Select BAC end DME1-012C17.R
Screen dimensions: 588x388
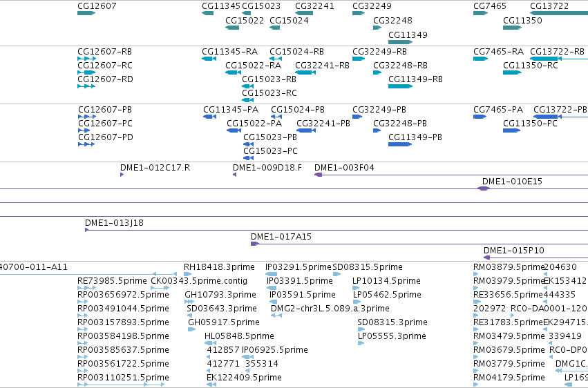(x=122, y=175)
